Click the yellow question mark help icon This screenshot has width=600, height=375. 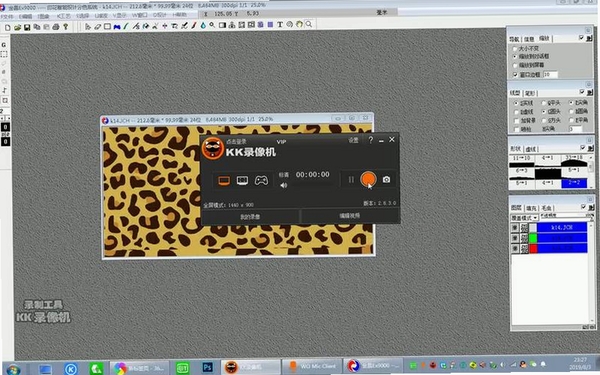point(66,26)
